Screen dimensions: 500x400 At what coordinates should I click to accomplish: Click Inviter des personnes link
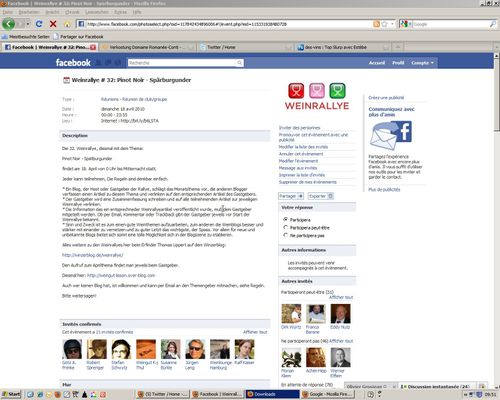pyautogui.click(x=299, y=128)
